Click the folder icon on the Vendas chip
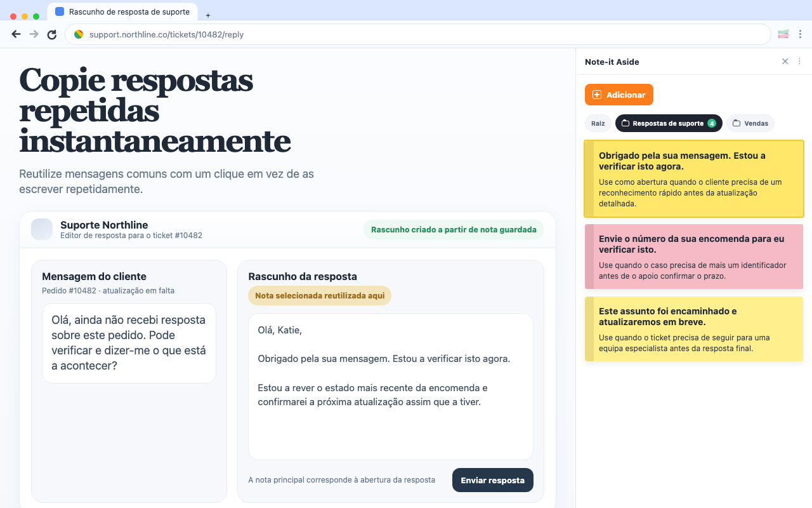Viewport: 812px width, 508px height. [x=737, y=123]
